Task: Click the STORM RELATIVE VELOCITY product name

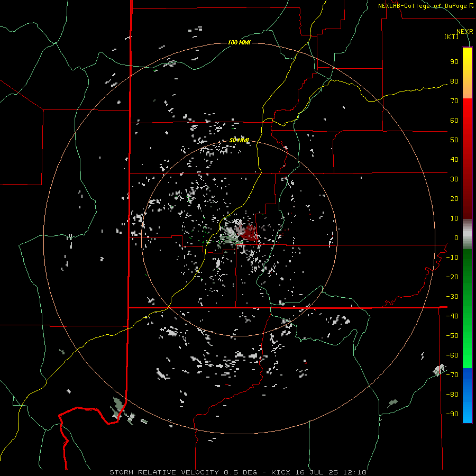Action: [164, 472]
